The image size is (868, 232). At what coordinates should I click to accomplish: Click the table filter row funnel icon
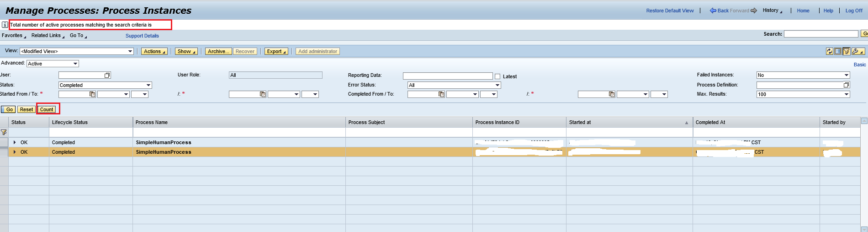point(4,132)
